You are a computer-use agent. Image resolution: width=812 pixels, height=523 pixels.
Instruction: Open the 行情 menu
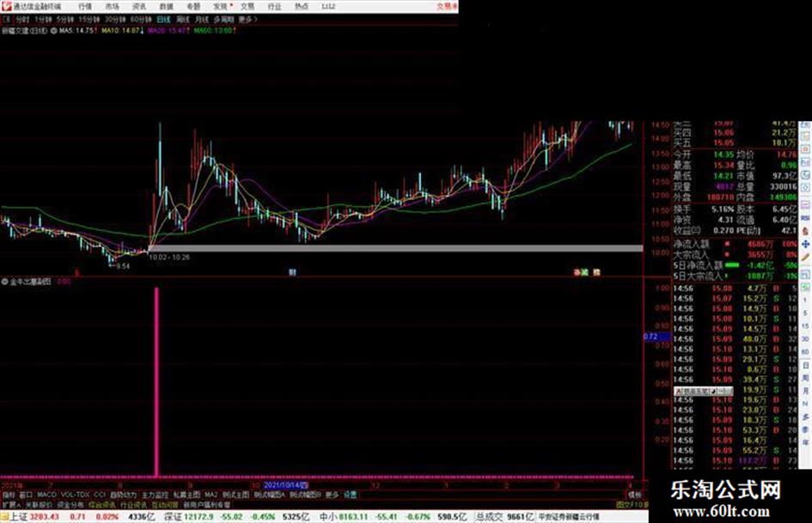[x=85, y=6]
